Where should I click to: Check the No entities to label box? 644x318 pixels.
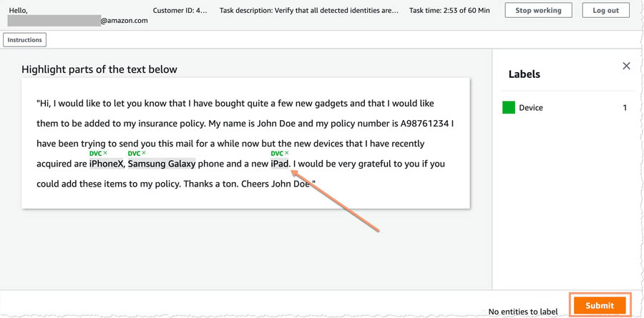484,312
